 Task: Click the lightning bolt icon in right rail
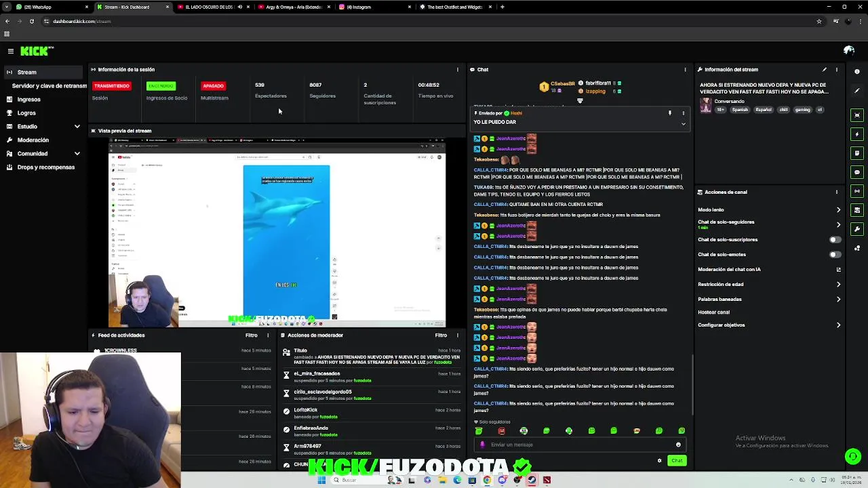point(857,134)
